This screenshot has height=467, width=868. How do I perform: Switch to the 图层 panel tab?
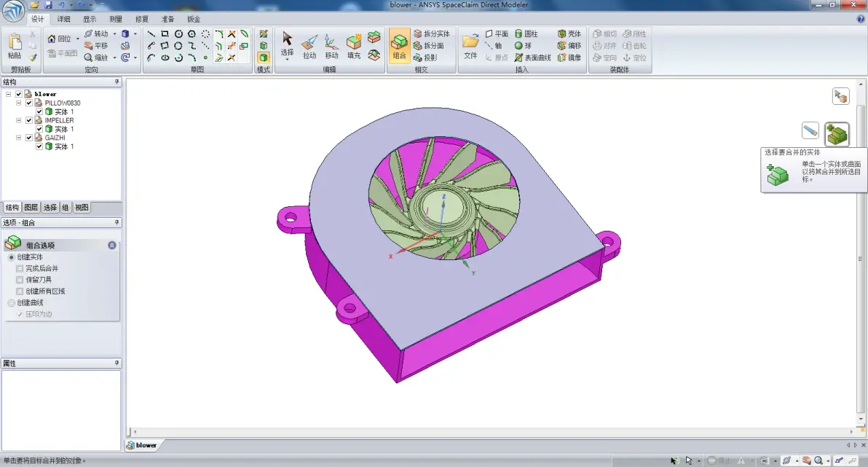click(31, 207)
